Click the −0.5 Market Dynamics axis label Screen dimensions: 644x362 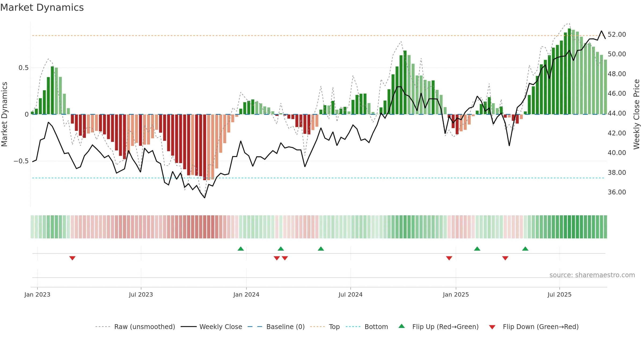point(21,161)
